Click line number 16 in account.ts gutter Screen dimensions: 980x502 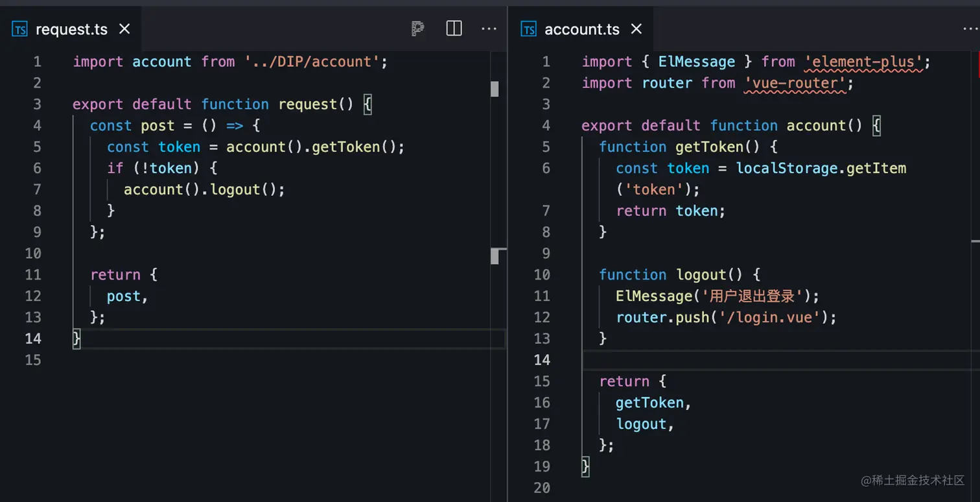542,403
